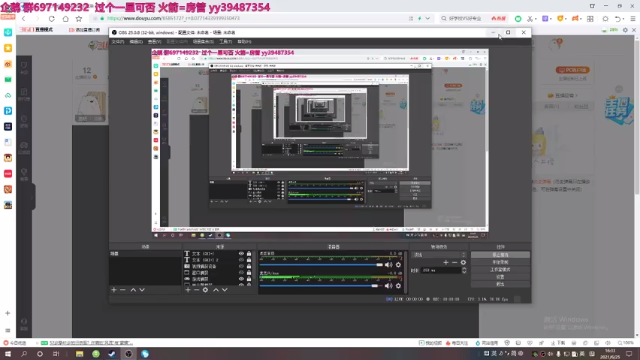The image size is (640, 360).
Task: Expand browser address bar dropdown arrow
Action: point(427,18)
